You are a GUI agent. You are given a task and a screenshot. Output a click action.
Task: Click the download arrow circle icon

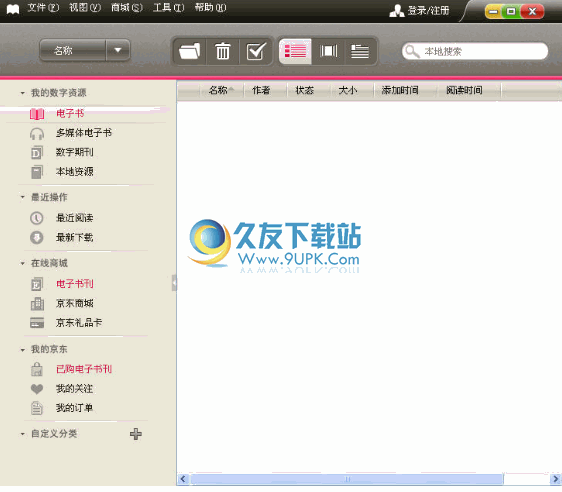tap(37, 238)
